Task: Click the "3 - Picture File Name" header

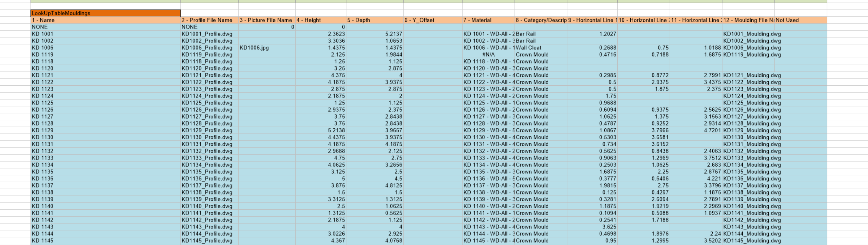Action: point(267,20)
